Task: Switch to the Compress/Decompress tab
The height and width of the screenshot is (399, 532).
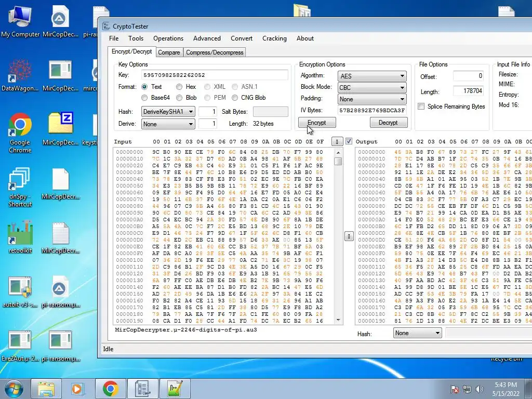Action: coord(215,52)
